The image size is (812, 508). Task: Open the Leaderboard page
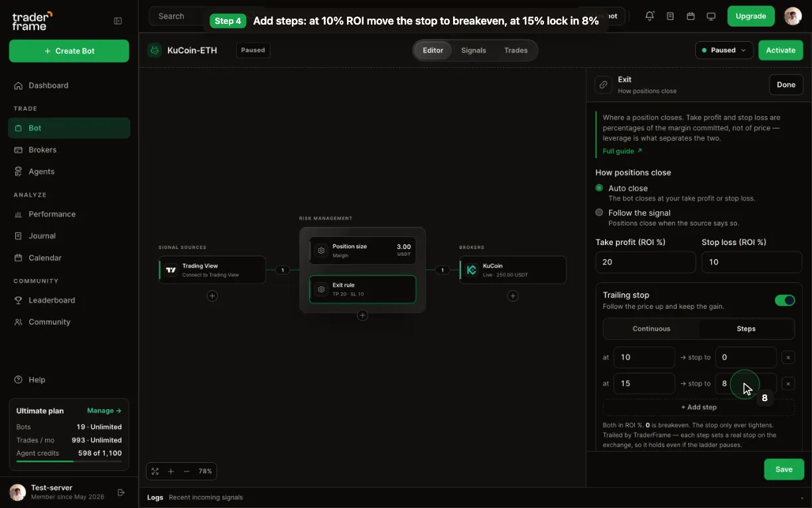(69, 300)
